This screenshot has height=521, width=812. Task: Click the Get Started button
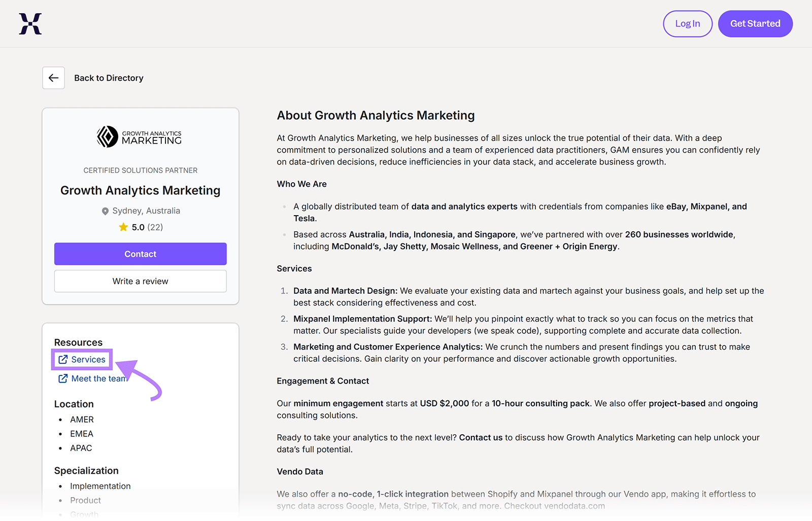[x=755, y=23]
